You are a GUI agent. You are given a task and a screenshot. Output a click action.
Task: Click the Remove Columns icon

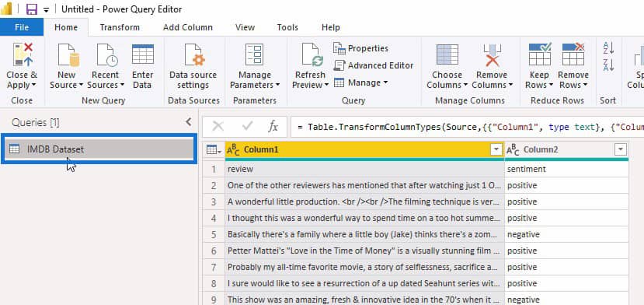coord(492,54)
